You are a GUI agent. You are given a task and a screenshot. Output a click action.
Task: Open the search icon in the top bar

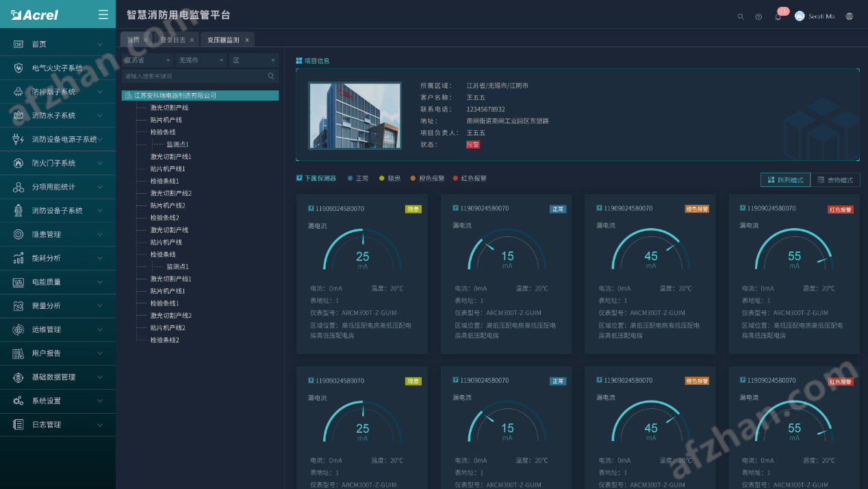click(741, 16)
